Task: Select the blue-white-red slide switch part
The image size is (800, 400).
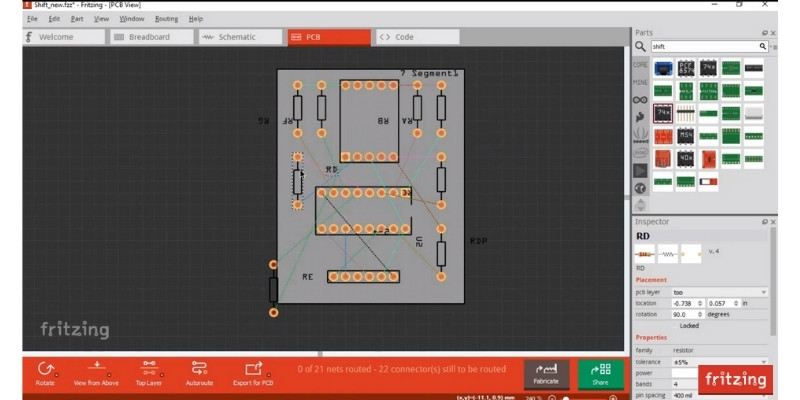Action: point(708,182)
